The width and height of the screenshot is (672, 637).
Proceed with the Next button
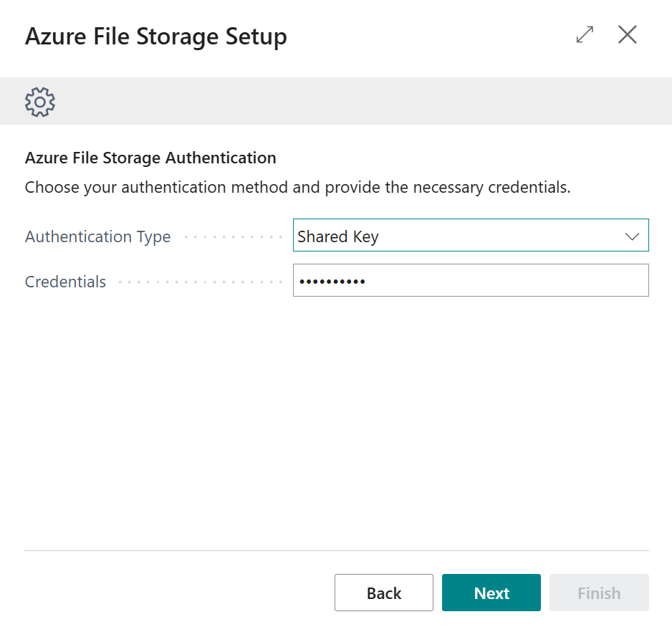click(491, 593)
